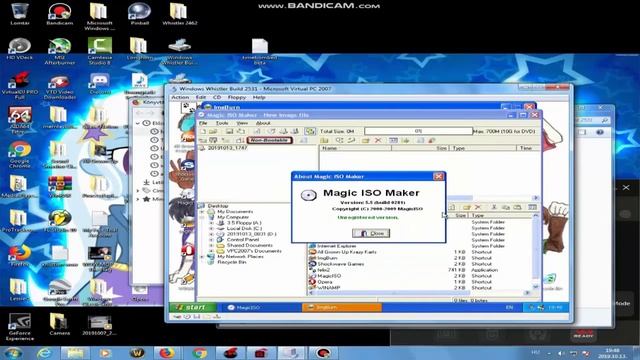Select 3.5 Floppy (A:) in folder tree

(x=244, y=223)
